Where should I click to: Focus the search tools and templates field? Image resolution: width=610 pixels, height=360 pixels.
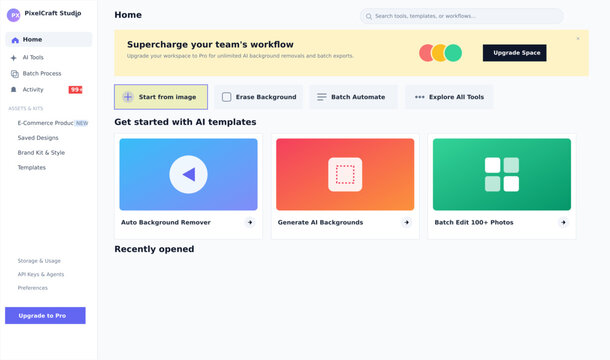pos(462,16)
